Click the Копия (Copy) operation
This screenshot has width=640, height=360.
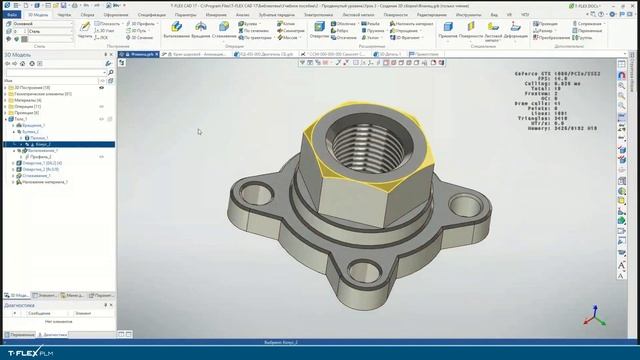286,24
